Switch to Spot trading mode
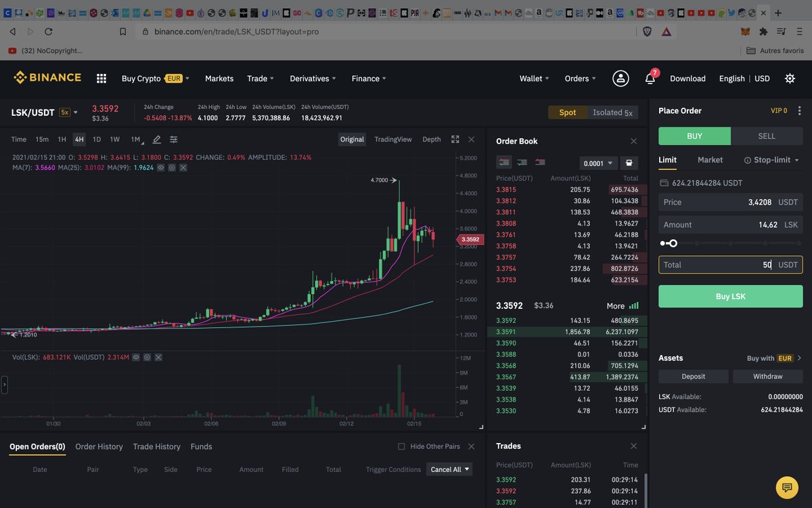Image resolution: width=812 pixels, height=508 pixels. (x=568, y=112)
